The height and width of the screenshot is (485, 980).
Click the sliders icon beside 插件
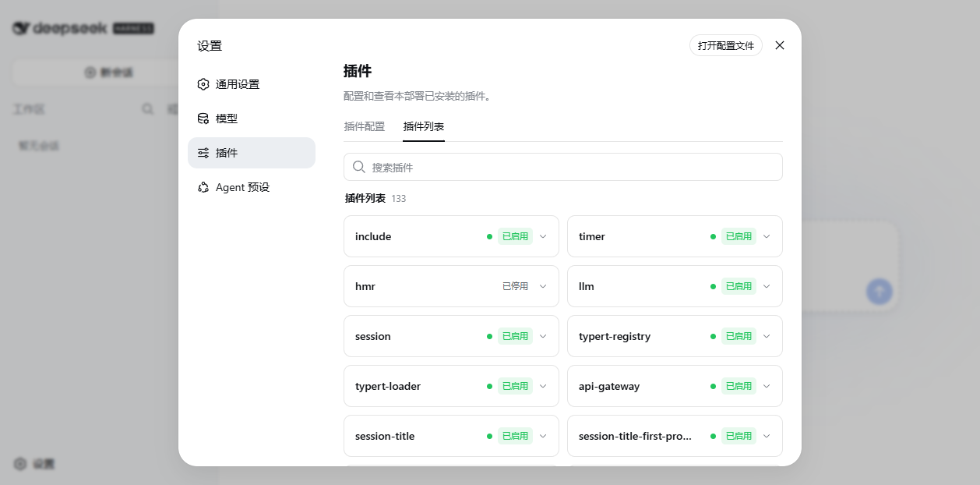click(x=203, y=153)
